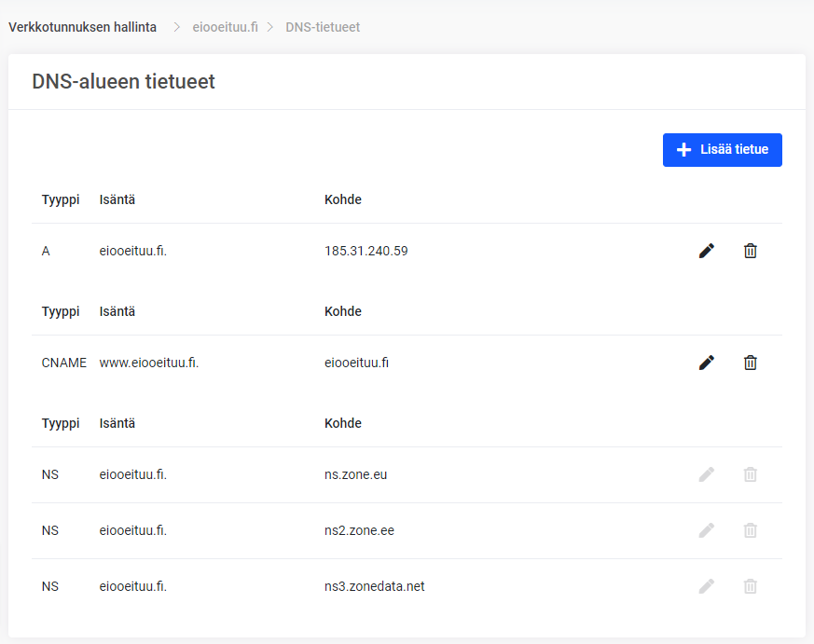Select DNS-tietueet breadcrumb item
This screenshot has width=814, height=644.
323,27
